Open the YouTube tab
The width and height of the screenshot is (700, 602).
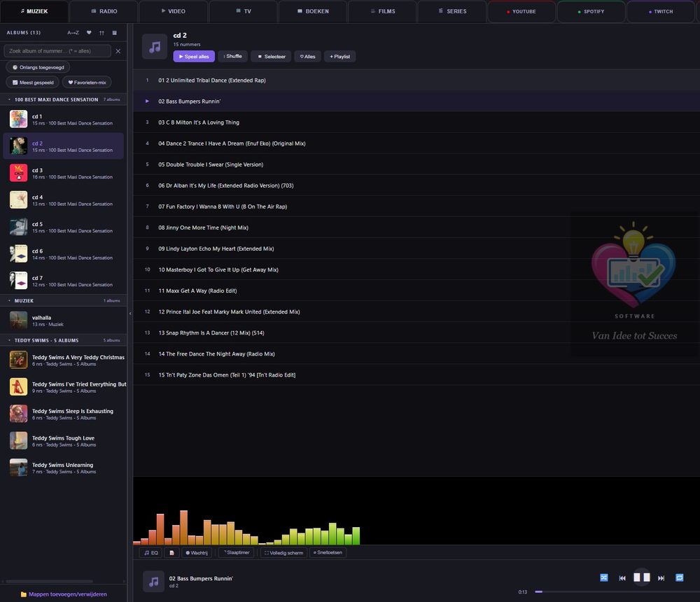[521, 11]
